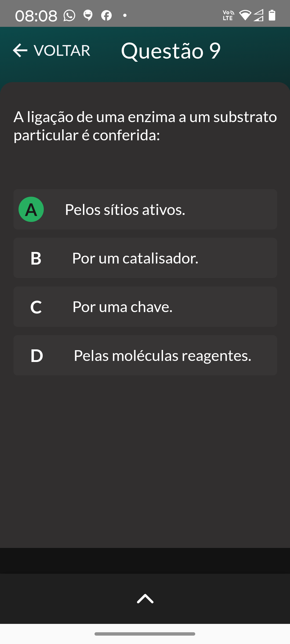
Task: Tap the VOLTAR back label
Action: [x=62, y=50]
